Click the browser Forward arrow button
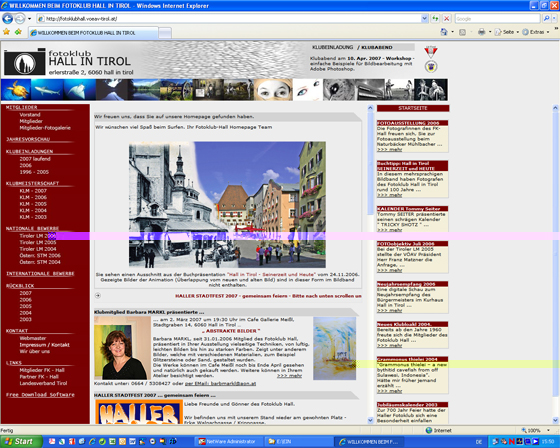This screenshot has width=560, height=448. [x=20, y=19]
